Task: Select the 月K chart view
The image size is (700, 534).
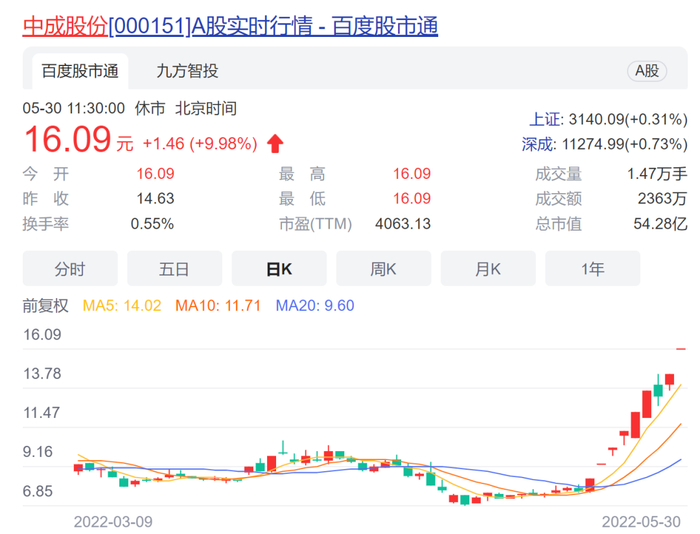Action: pyautogui.click(x=488, y=268)
